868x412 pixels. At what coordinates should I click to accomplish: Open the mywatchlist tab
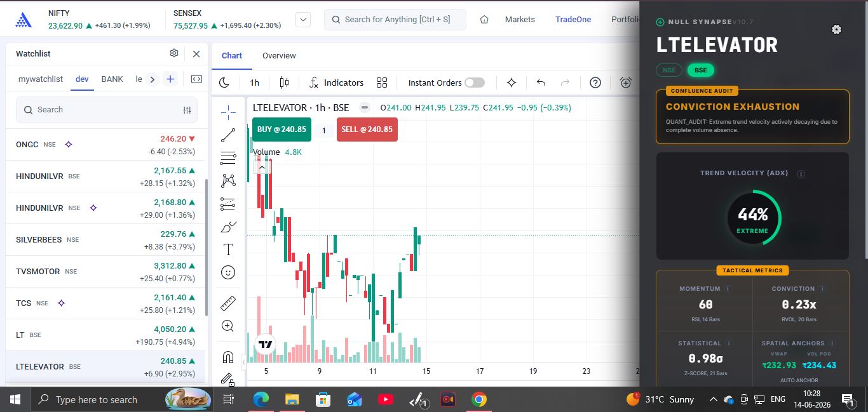point(41,79)
